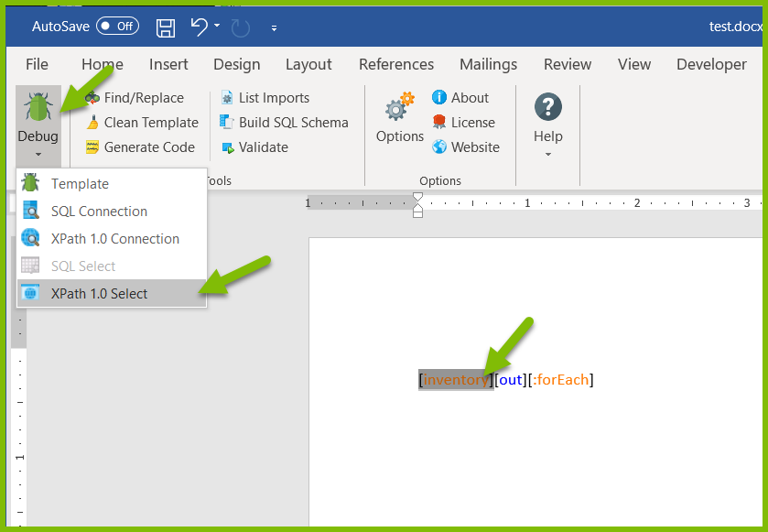Click the [inventory] tag in document
768x532 pixels.
456,380
